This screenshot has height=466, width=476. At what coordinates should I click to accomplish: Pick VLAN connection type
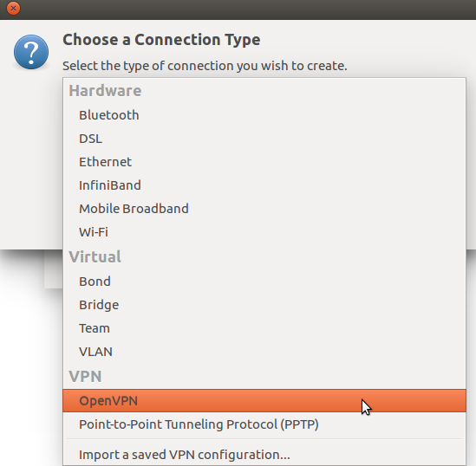(x=264, y=352)
